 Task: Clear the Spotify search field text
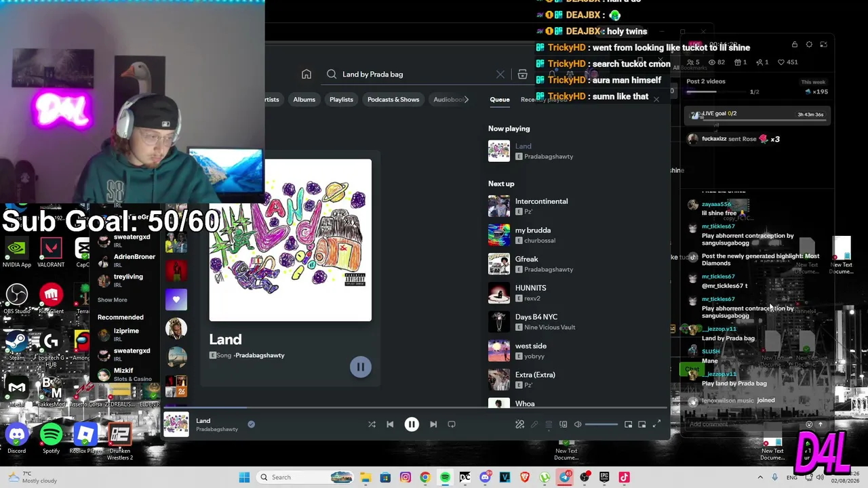pos(500,75)
